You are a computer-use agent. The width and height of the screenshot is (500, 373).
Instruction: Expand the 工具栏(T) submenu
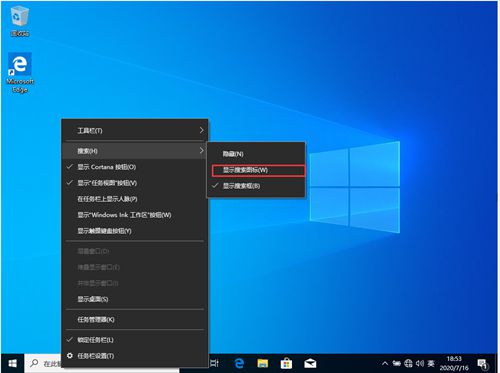click(x=135, y=130)
